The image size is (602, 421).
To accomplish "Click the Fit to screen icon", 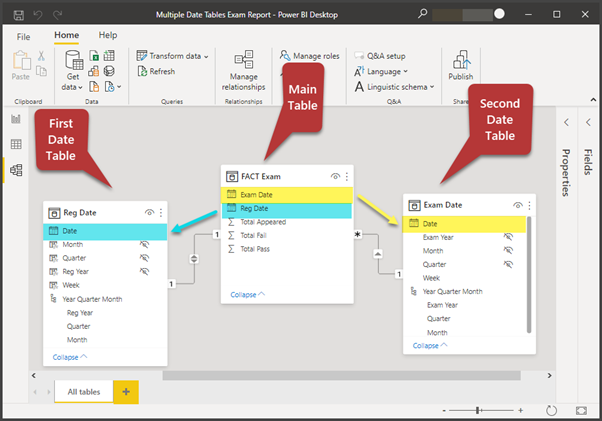I will click(x=581, y=411).
